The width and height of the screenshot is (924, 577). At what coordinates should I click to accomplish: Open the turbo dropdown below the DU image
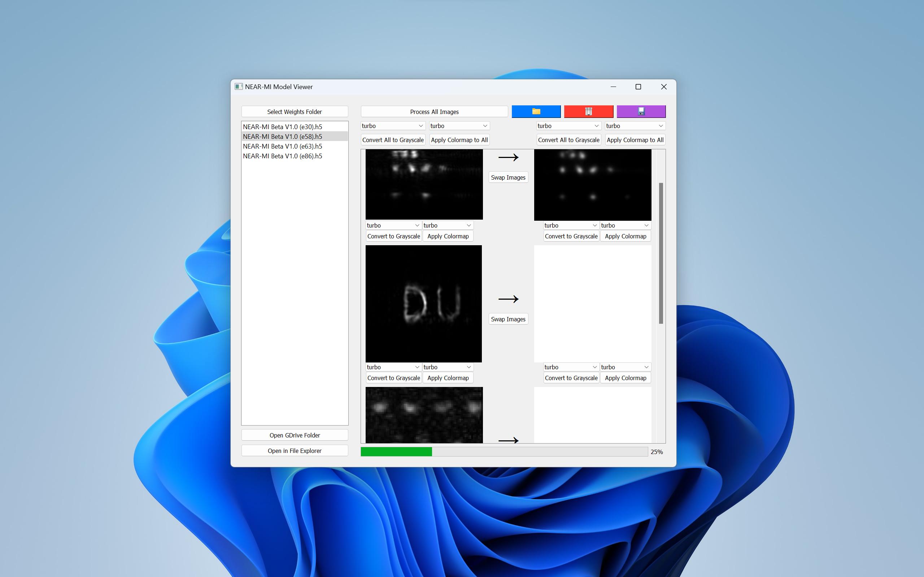coord(393,367)
